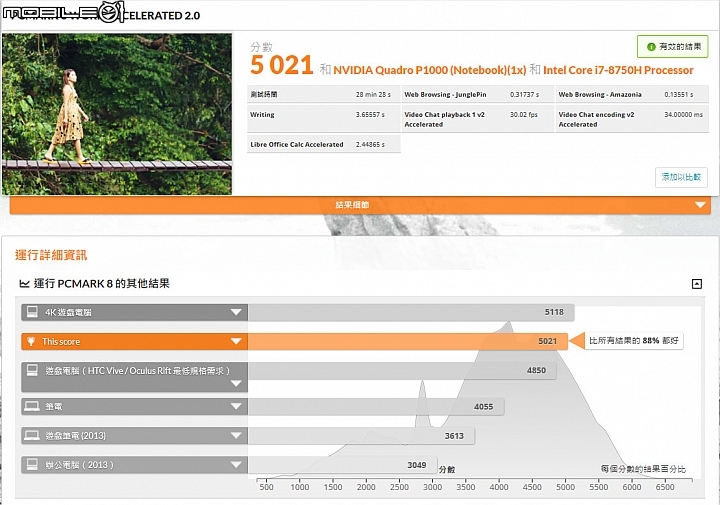Click Video Chat playback 1 v2 Accelerated cell

tap(478, 119)
